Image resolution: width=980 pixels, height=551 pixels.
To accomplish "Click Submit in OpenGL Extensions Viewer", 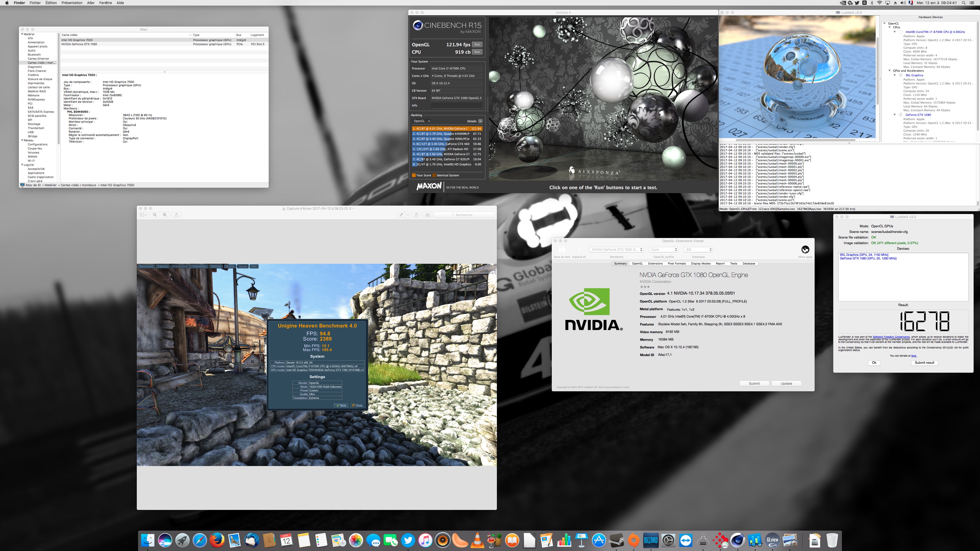I will click(754, 383).
